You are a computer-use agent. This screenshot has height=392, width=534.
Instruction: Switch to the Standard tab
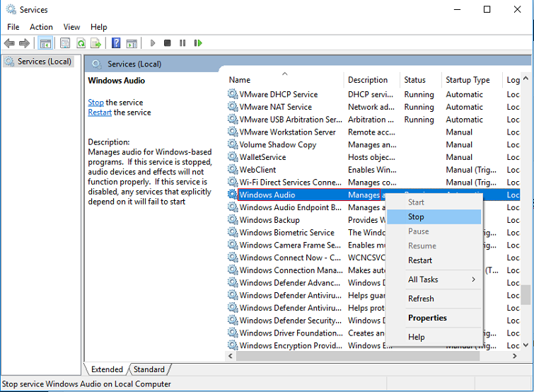(x=149, y=369)
